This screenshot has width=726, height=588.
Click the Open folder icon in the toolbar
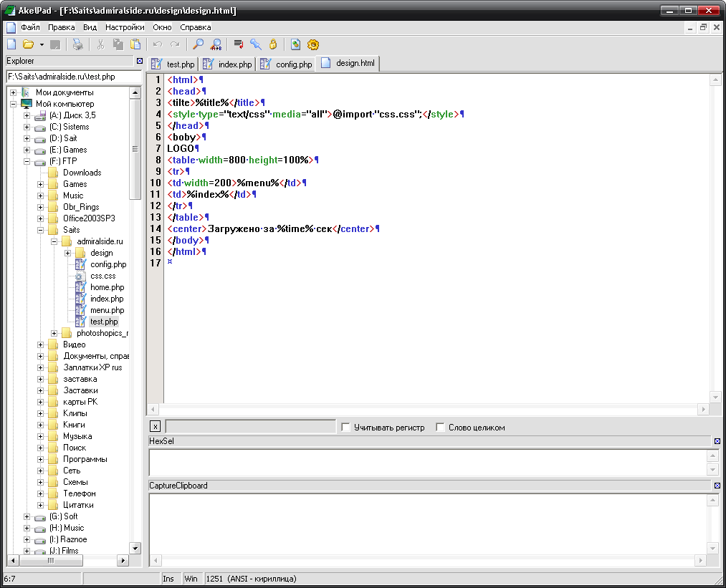[x=28, y=44]
